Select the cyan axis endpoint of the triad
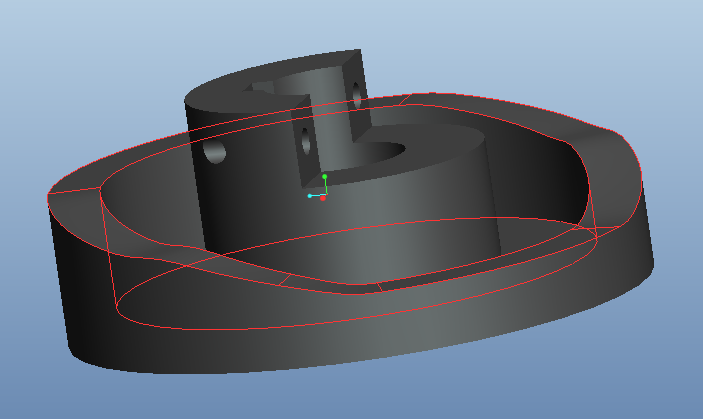The height and width of the screenshot is (419, 703). 310,196
